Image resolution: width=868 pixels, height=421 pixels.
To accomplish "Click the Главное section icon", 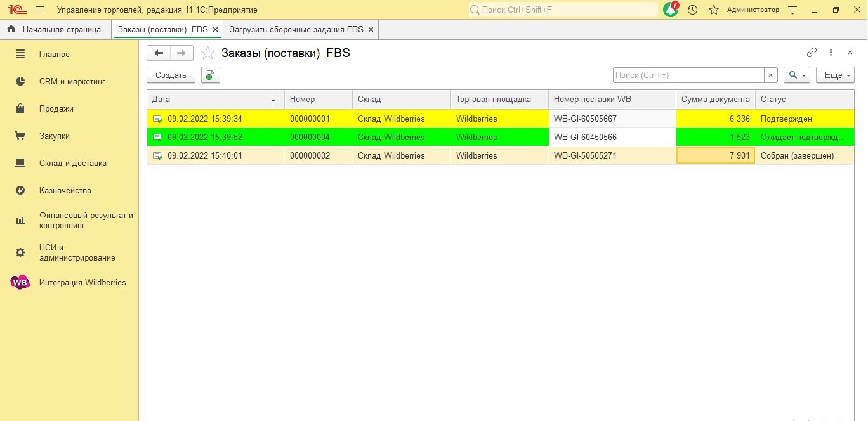I will pyautogui.click(x=20, y=55).
